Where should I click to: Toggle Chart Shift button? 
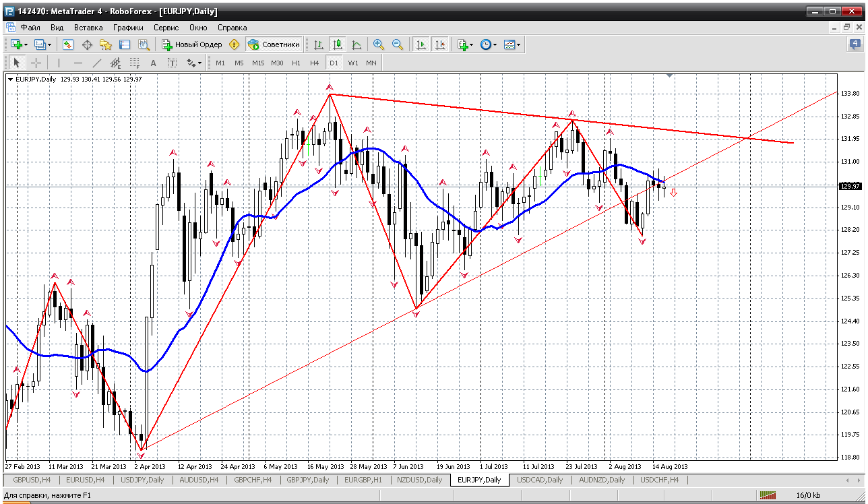click(440, 44)
